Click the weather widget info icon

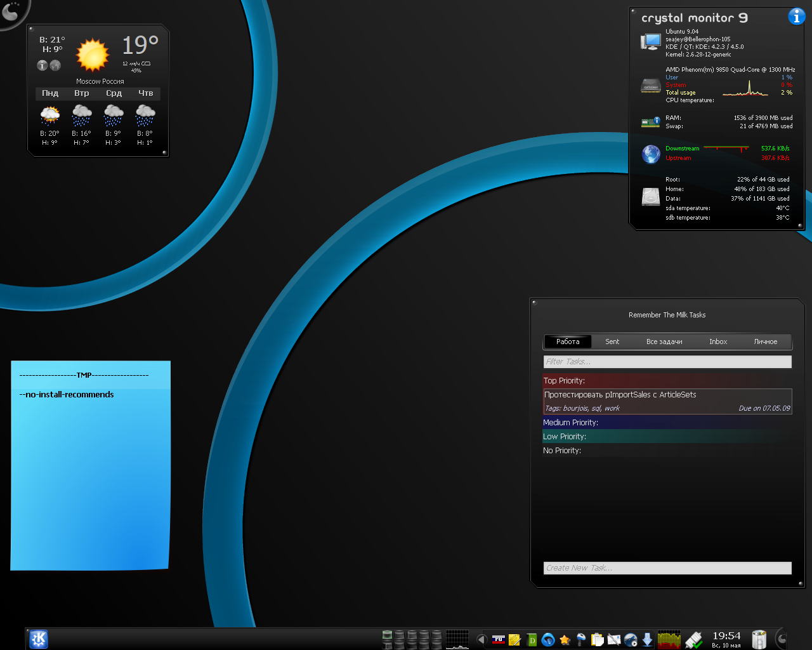tap(43, 65)
